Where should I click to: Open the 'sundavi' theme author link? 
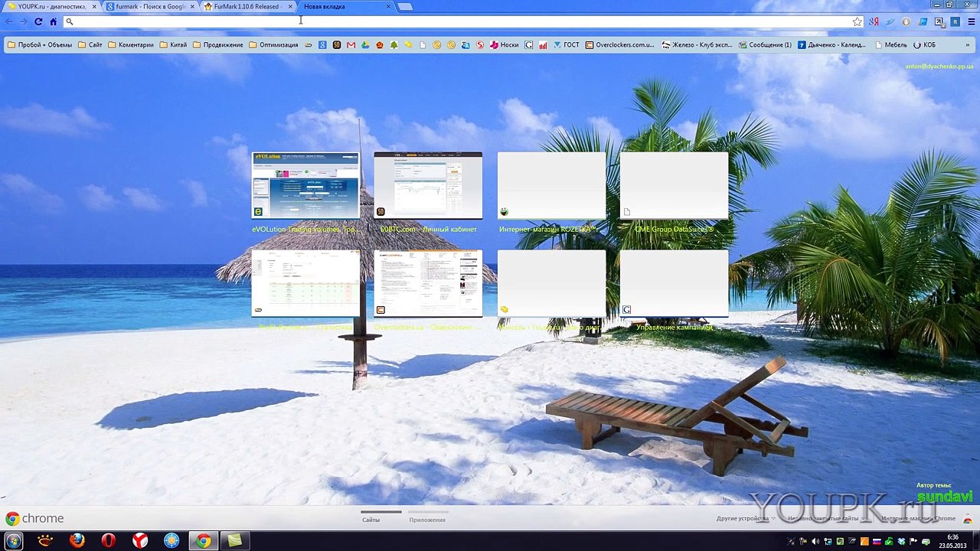point(945,497)
